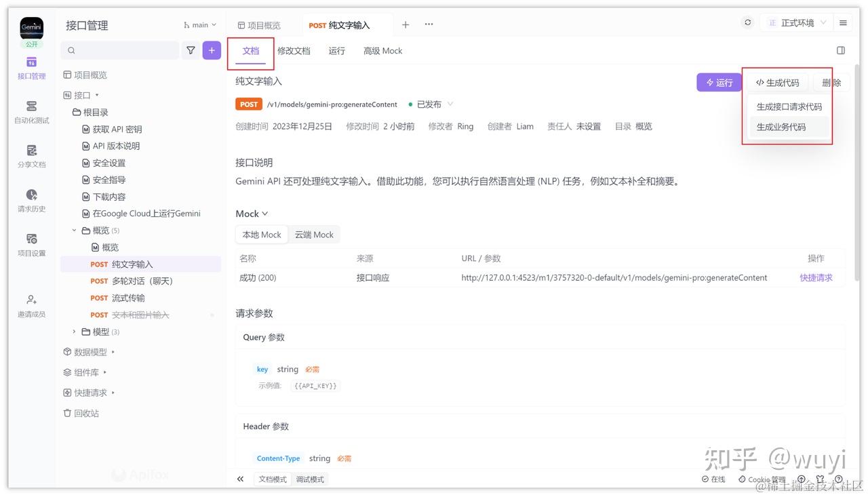Collapse the Mock section chevron
868x497 pixels.
[x=264, y=213]
